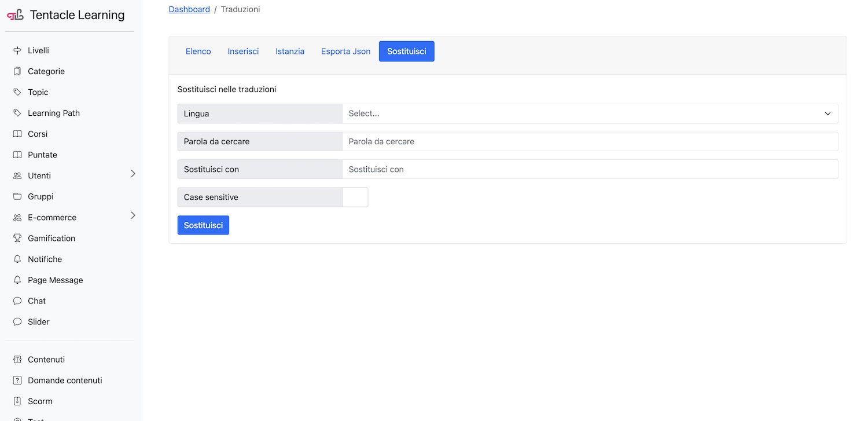The image size is (868, 421).
Task: Expand the E-commerce submenu chevron
Action: point(133,215)
